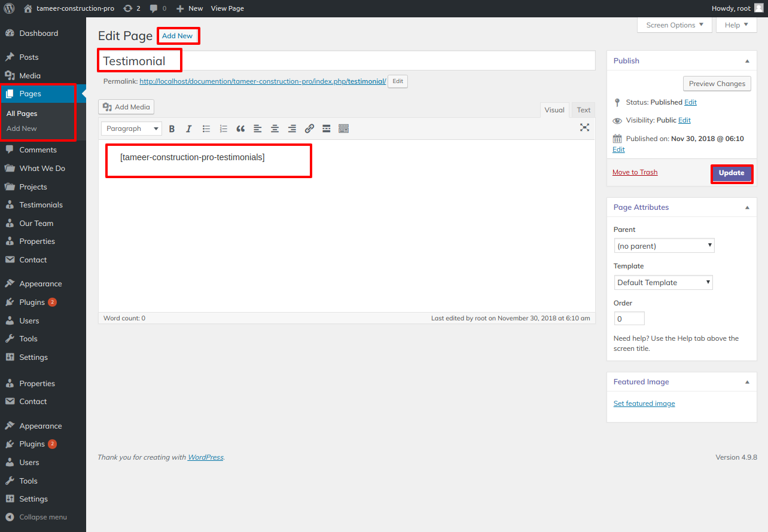Open the What We Do section
The image size is (768, 532).
pyautogui.click(x=43, y=169)
